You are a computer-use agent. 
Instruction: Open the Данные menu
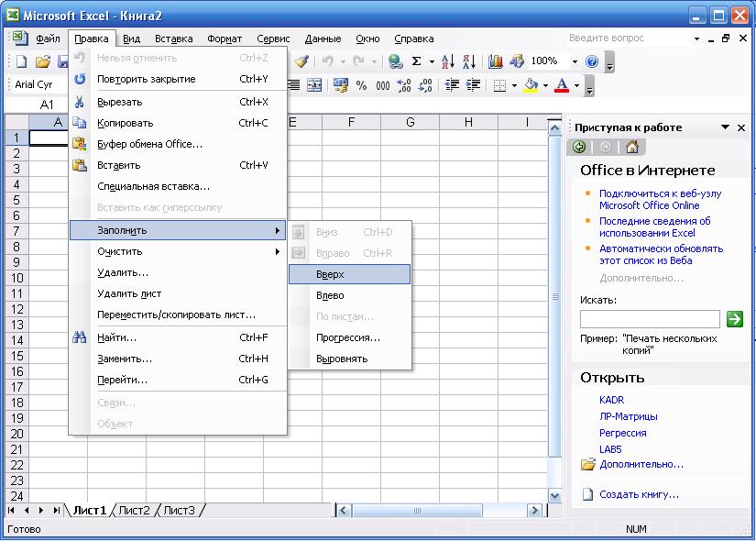pyautogui.click(x=323, y=39)
